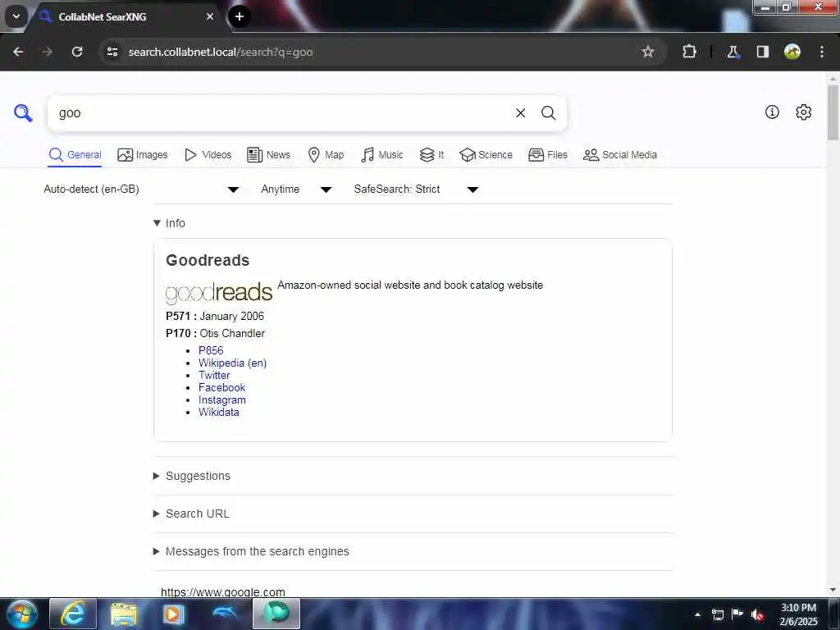Open the dolphin taskbar application
The width and height of the screenshot is (840, 630).
point(225,613)
